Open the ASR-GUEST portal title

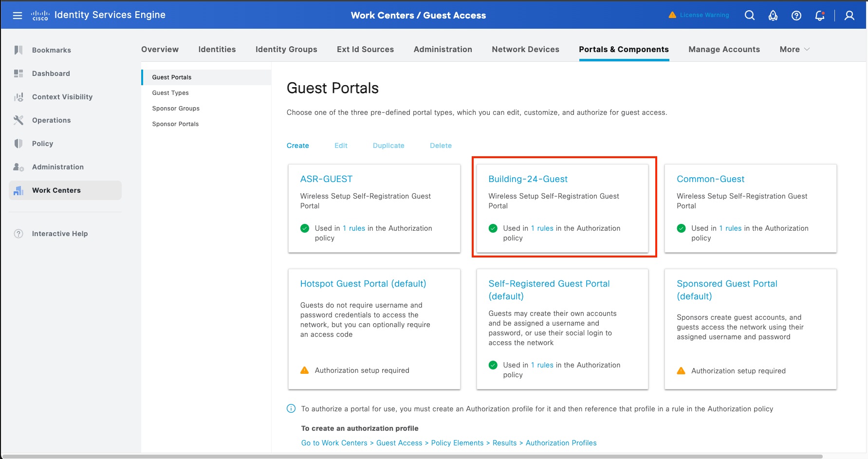(326, 179)
